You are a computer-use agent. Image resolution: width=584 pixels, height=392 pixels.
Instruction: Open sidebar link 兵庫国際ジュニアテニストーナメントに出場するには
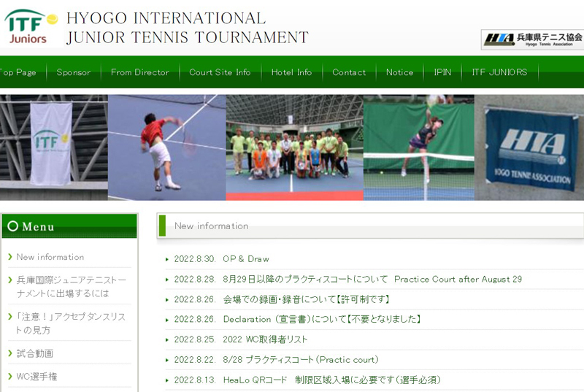[72, 287]
